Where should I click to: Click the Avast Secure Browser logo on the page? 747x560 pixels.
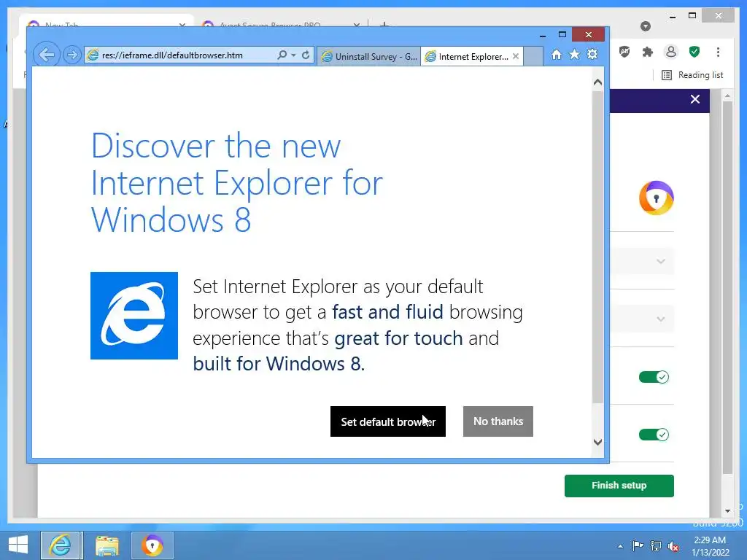pyautogui.click(x=657, y=198)
